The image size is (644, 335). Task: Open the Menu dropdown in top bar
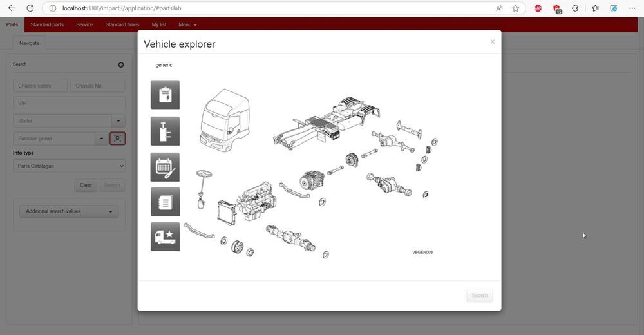[187, 24]
